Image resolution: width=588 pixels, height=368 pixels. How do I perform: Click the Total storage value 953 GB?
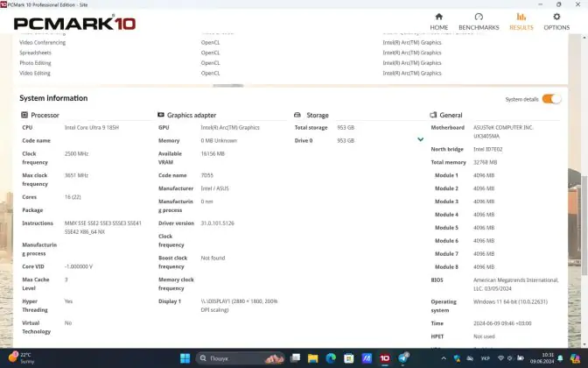[346, 128]
